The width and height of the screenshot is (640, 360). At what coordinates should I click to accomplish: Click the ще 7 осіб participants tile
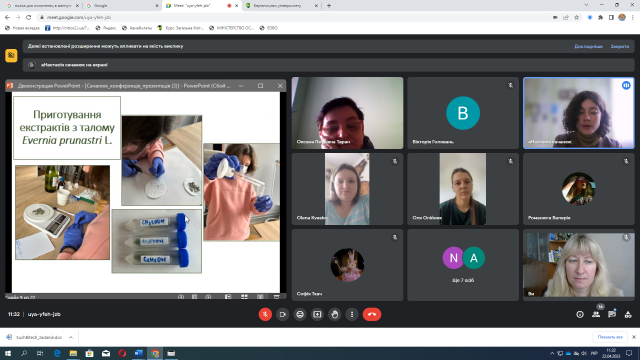(463, 265)
